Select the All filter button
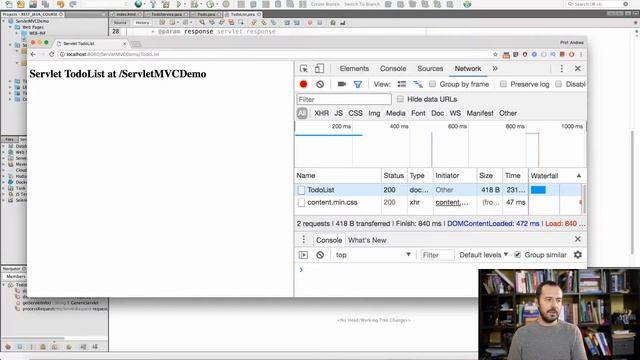Viewport: 640px width, 360px height. pyautogui.click(x=302, y=113)
